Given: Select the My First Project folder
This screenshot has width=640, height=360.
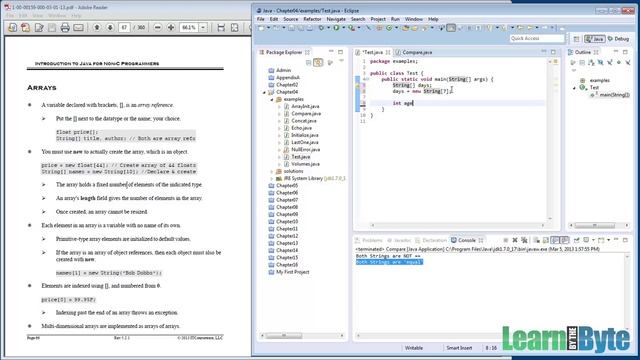Looking at the screenshot, I should pyautogui.click(x=292, y=272).
